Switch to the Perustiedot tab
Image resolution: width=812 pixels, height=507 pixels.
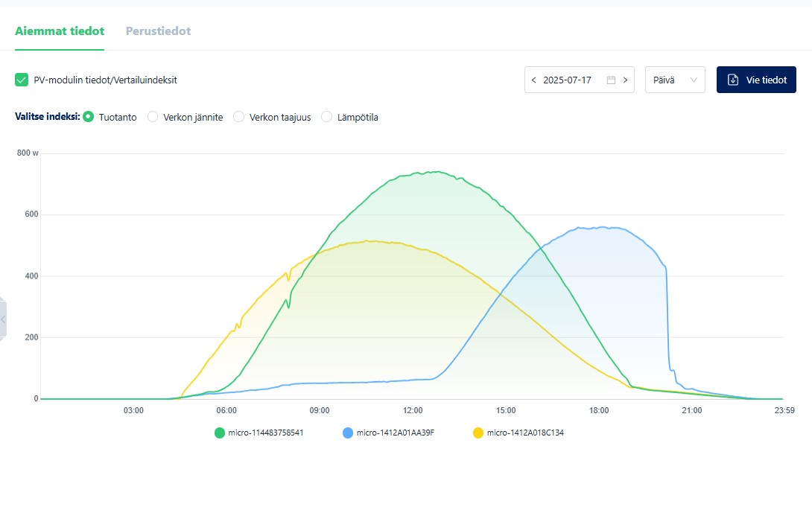[158, 31]
